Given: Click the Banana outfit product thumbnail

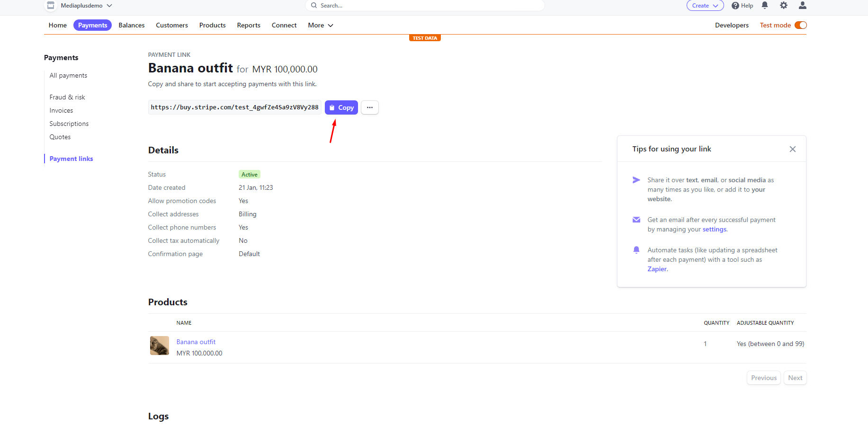Looking at the screenshot, I should click(x=160, y=346).
